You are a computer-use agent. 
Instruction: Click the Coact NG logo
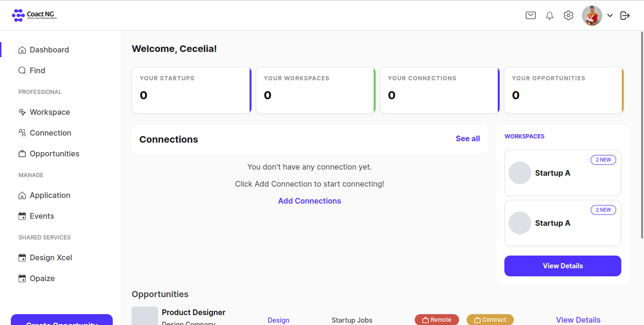(x=34, y=16)
